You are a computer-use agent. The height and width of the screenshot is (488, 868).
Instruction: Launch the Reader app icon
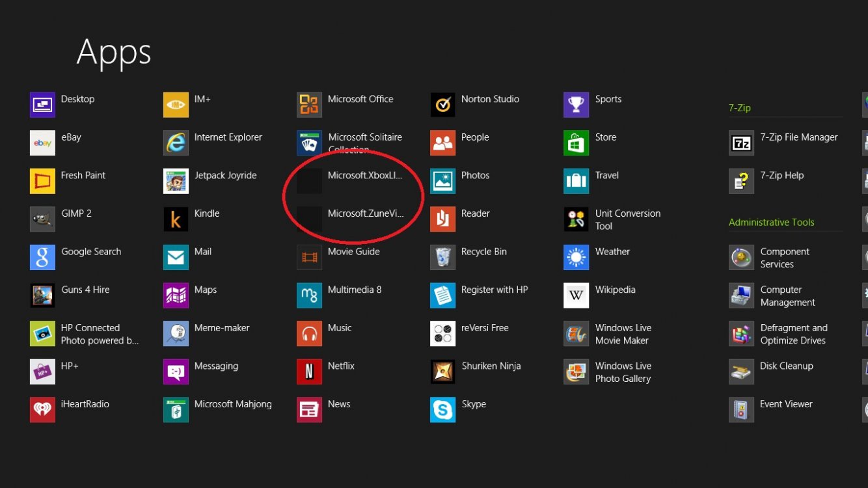(x=442, y=219)
